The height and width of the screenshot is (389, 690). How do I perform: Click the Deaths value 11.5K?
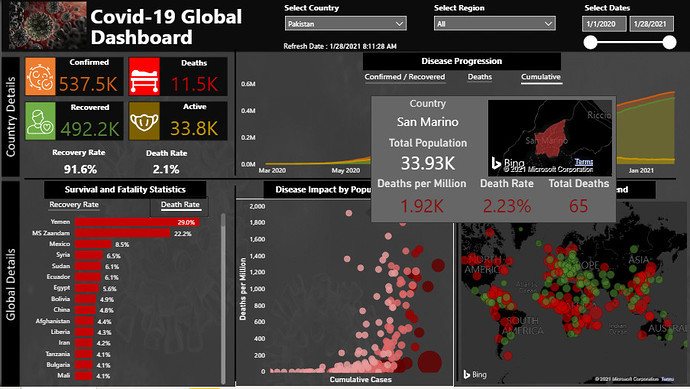coord(194,84)
